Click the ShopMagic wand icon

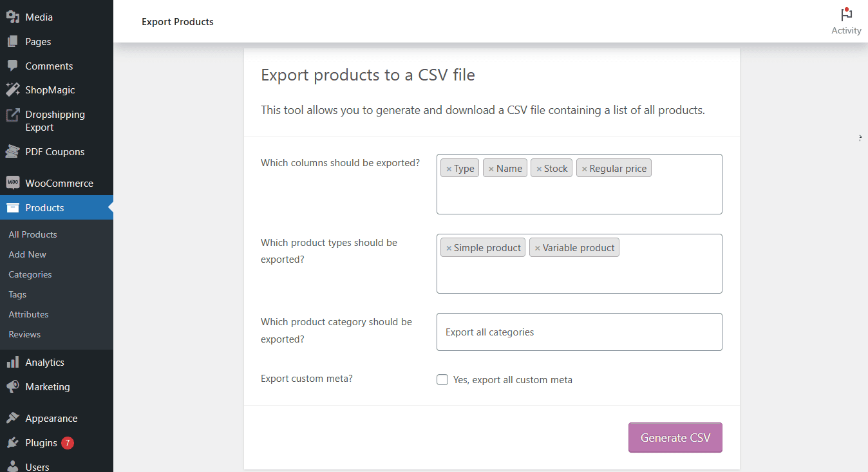[x=13, y=90]
